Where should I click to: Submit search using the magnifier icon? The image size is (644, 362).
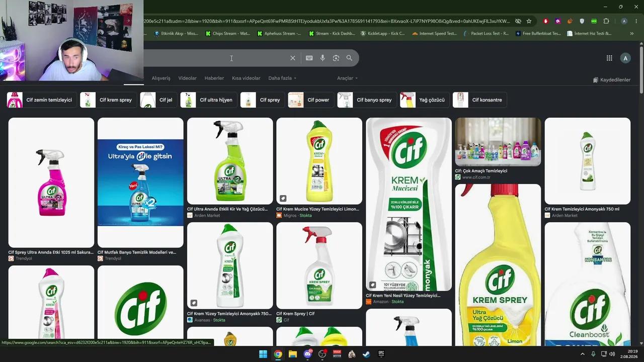(x=349, y=58)
